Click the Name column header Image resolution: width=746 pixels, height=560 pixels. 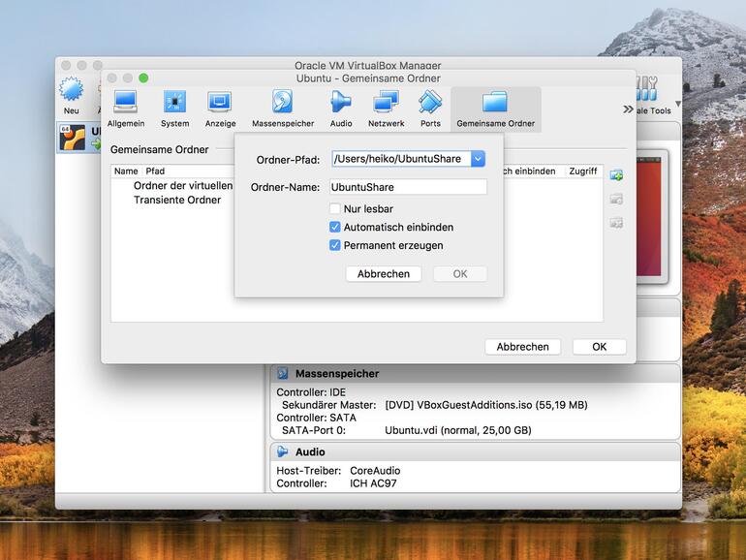(x=126, y=171)
